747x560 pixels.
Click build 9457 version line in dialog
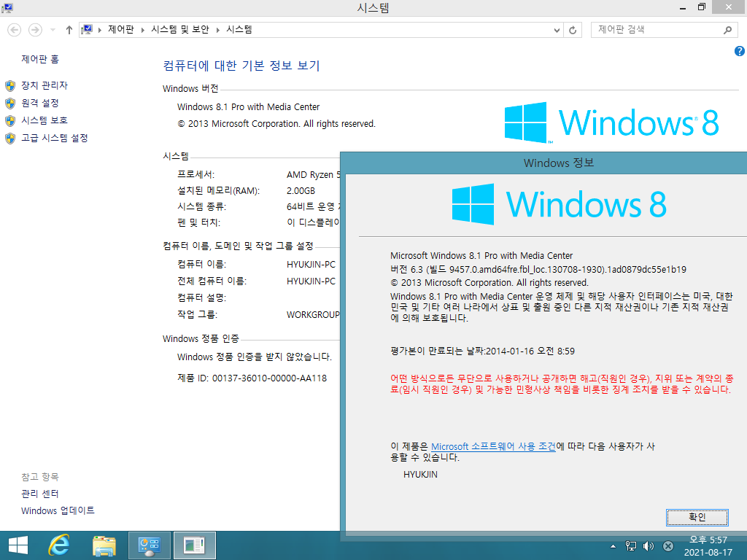pos(538,269)
